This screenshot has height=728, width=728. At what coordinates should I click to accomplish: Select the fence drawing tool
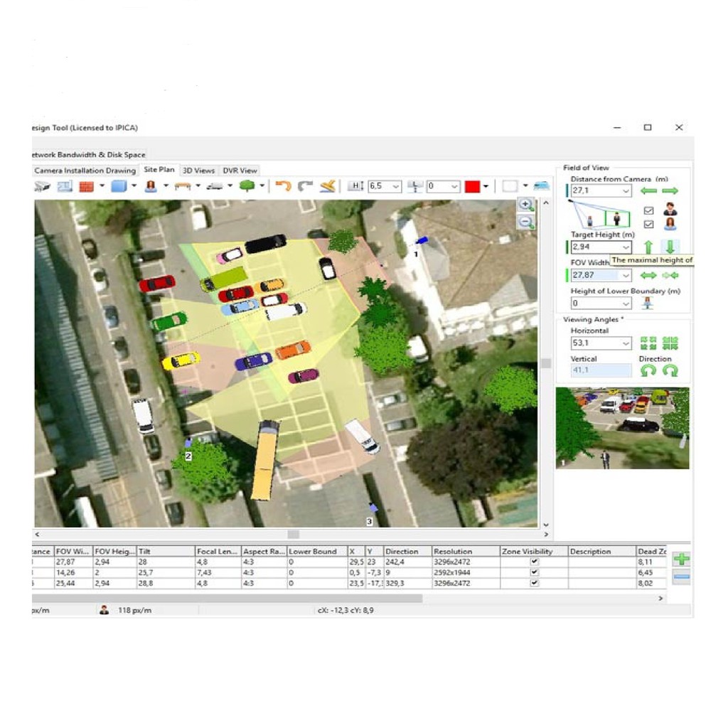pos(183,186)
